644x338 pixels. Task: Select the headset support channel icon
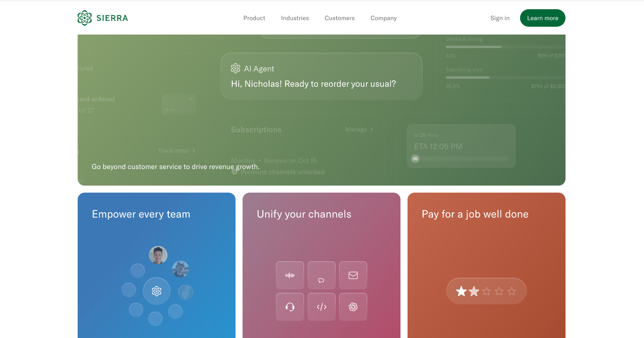point(290,307)
